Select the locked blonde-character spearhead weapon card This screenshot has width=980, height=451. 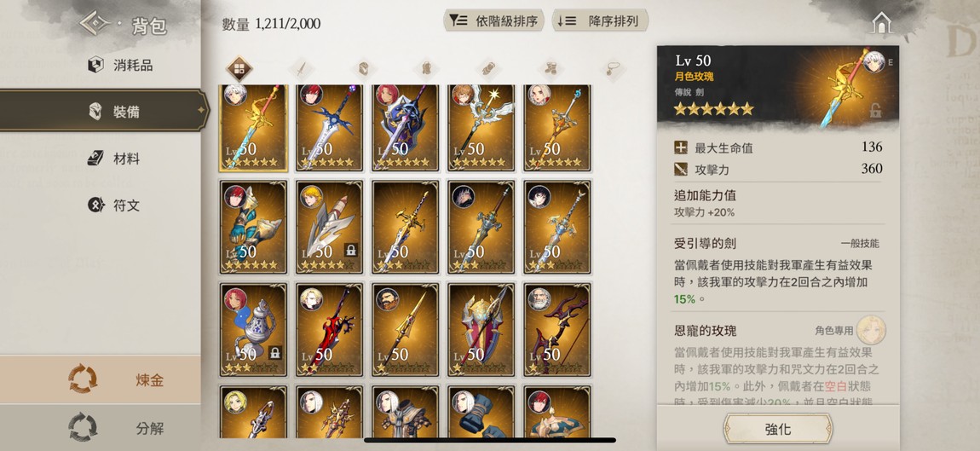click(x=330, y=227)
